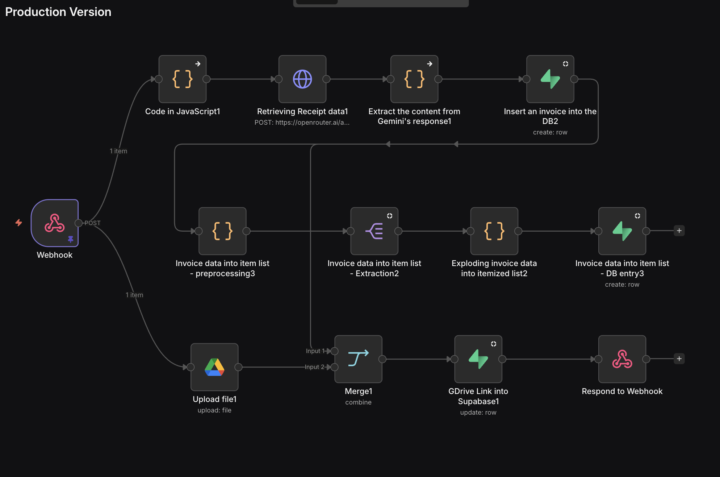
Task: Click the Retrieving Receipt data1 globe node
Action: click(302, 79)
